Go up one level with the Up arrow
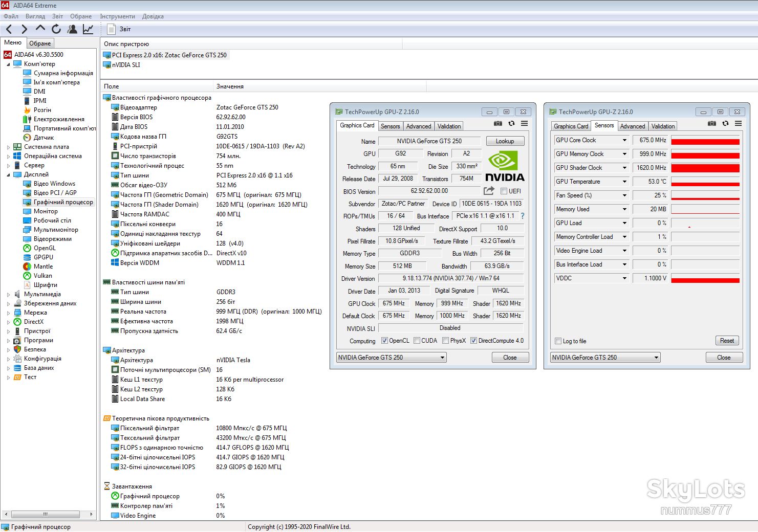The height and width of the screenshot is (532, 758). [40, 29]
